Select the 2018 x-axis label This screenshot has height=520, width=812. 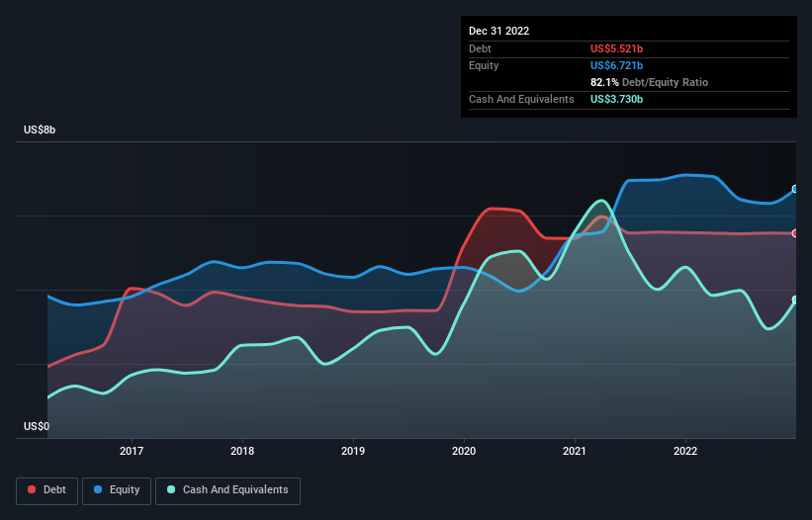pos(242,451)
